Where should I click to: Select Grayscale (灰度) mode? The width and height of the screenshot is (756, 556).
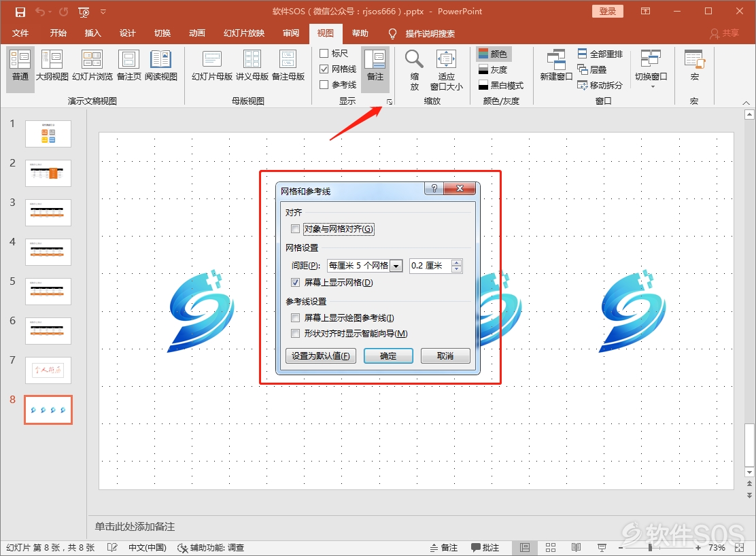(493, 70)
